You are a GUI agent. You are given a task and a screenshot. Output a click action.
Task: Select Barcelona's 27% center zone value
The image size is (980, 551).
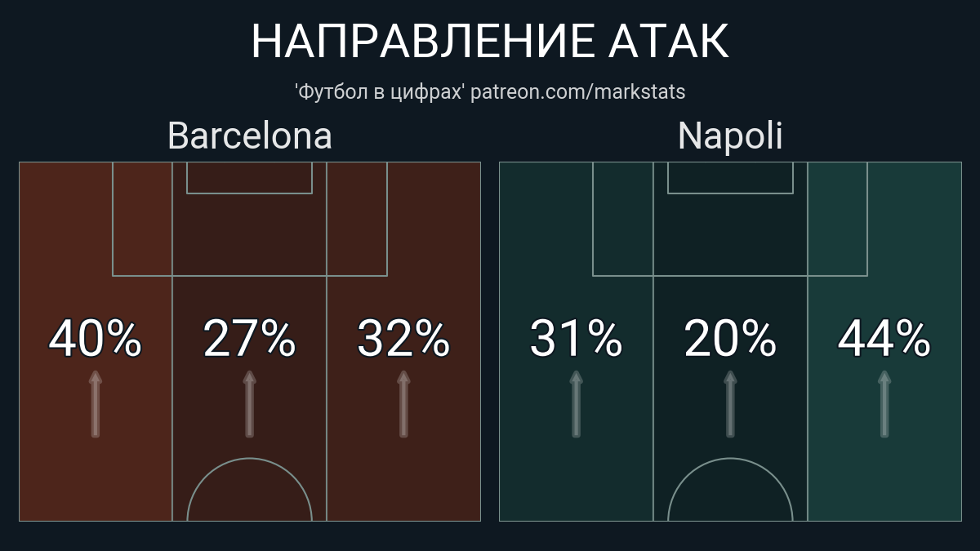click(250, 339)
